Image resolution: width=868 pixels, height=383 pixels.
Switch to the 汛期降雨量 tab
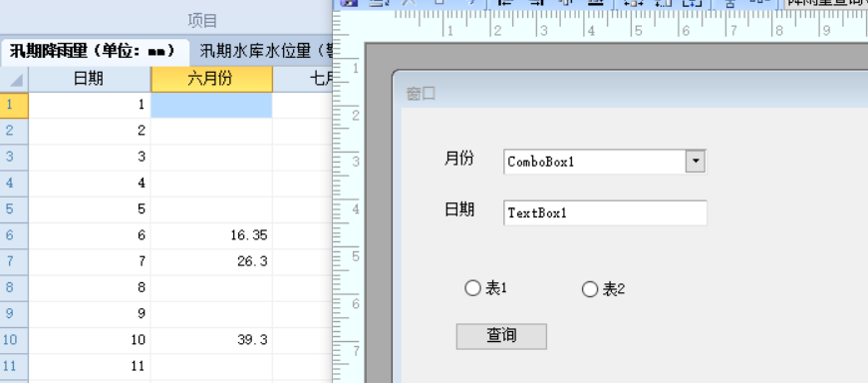tap(93, 52)
